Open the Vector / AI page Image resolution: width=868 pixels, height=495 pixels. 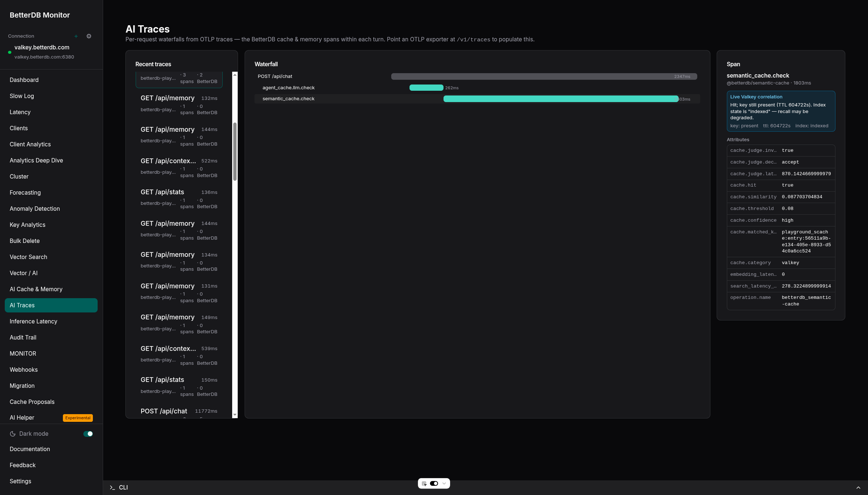click(x=51, y=273)
